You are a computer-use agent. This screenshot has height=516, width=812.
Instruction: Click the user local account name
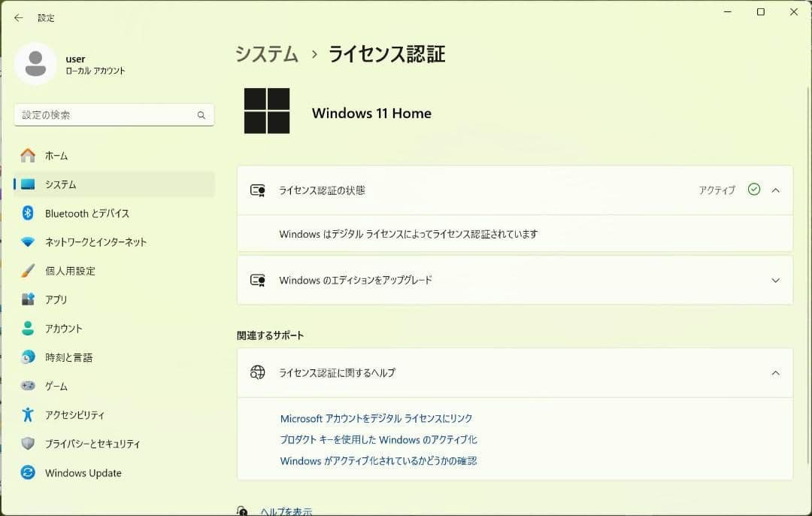76,59
